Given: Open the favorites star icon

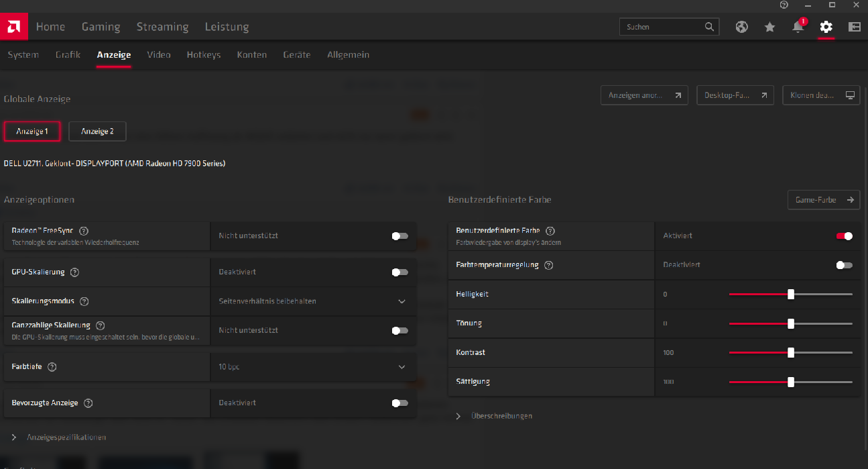Looking at the screenshot, I should [x=769, y=27].
